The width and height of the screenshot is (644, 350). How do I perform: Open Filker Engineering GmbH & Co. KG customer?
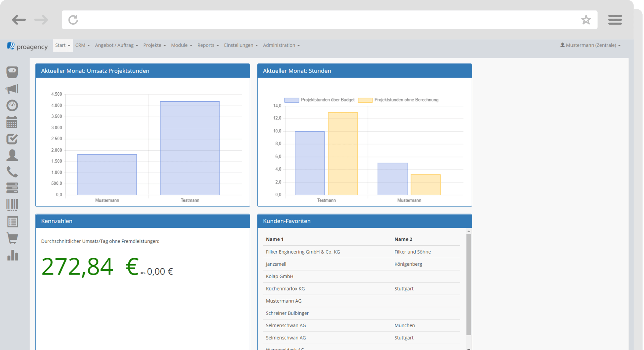pos(303,252)
